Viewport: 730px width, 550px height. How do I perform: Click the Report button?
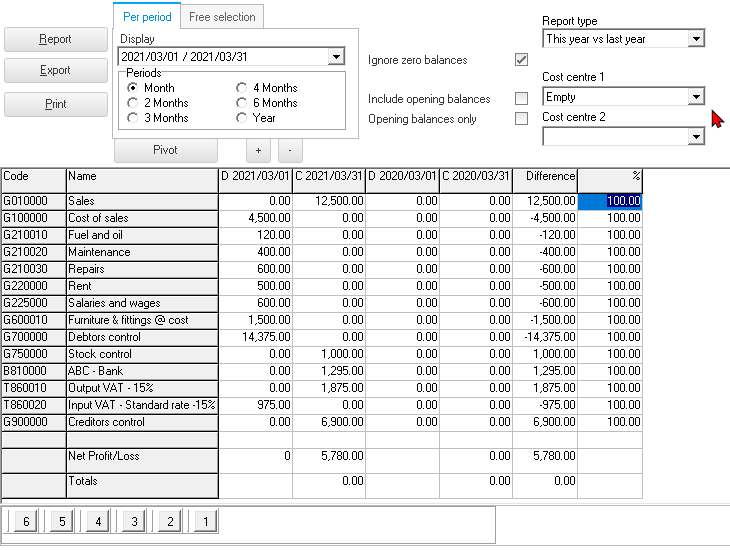[55, 39]
